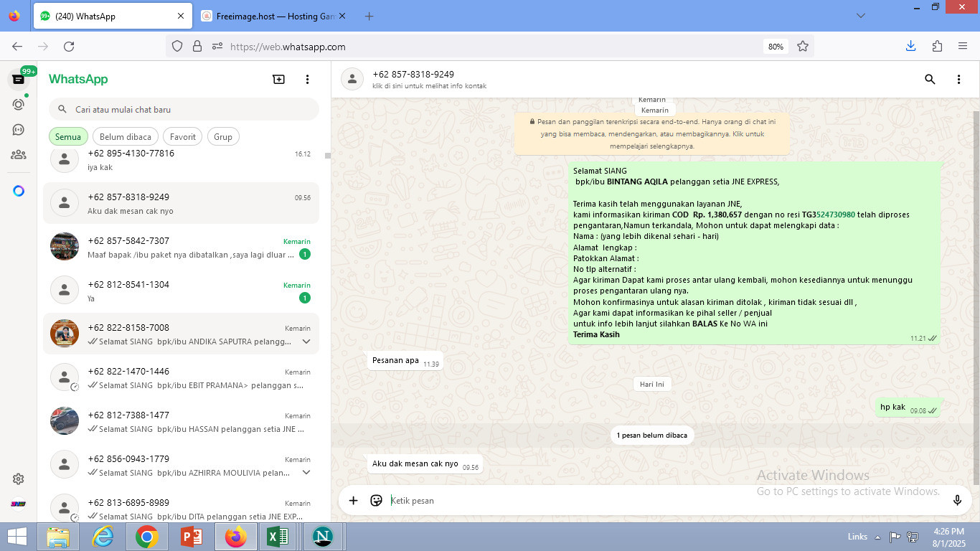Image resolution: width=980 pixels, height=551 pixels.
Task: Click the voice message microphone
Action: point(957,501)
